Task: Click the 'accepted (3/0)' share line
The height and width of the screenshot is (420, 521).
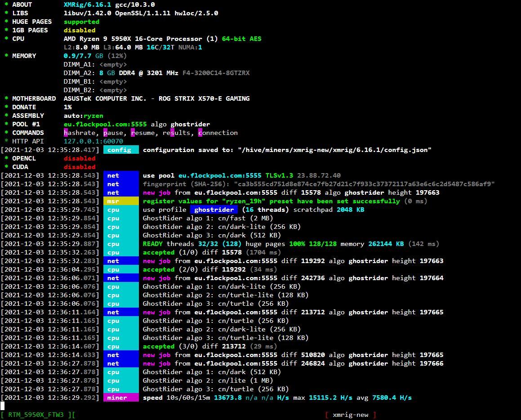Action: tap(210, 347)
